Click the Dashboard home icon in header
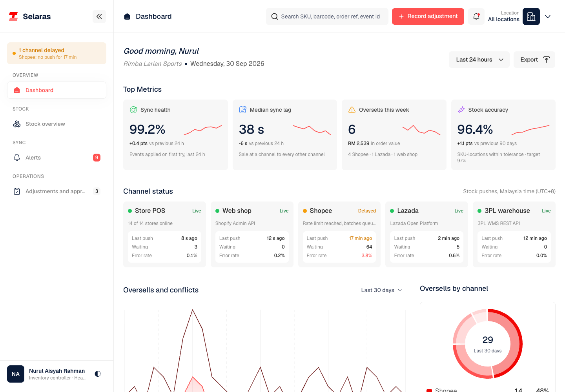 point(127,16)
